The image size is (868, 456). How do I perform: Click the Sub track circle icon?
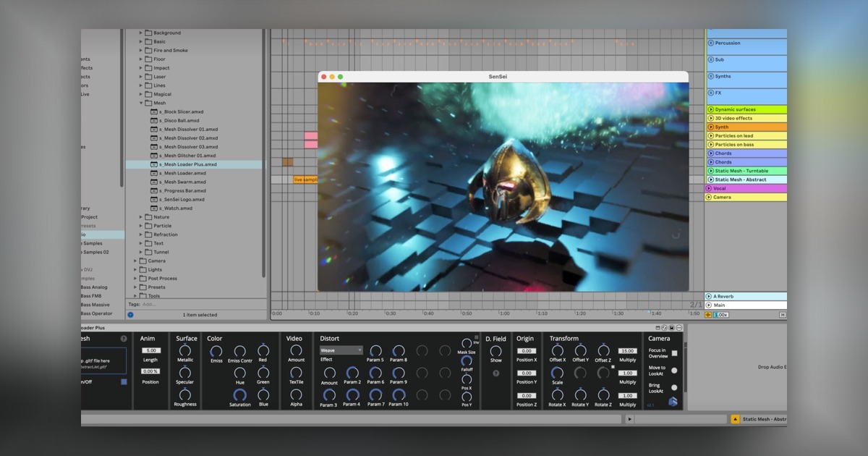tap(710, 60)
